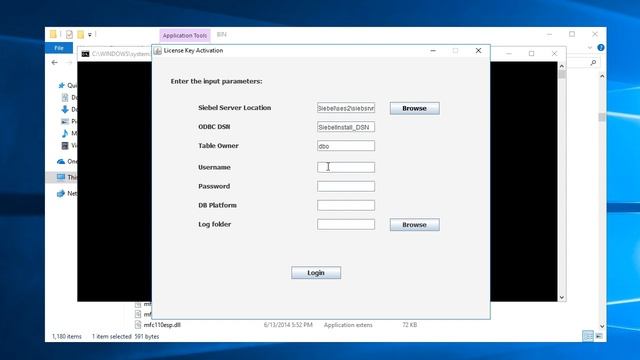Close the command prompt window
This screenshot has width=640, height=360.
[554, 53]
